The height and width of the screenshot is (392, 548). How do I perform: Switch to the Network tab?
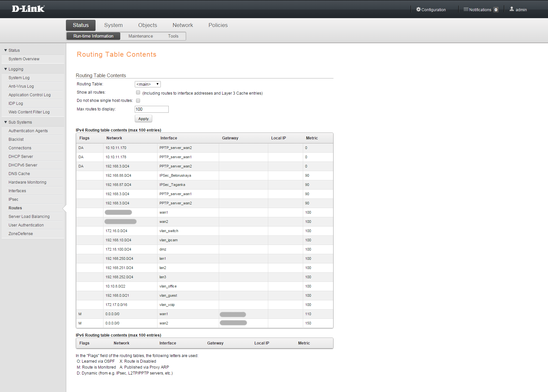[x=183, y=25]
